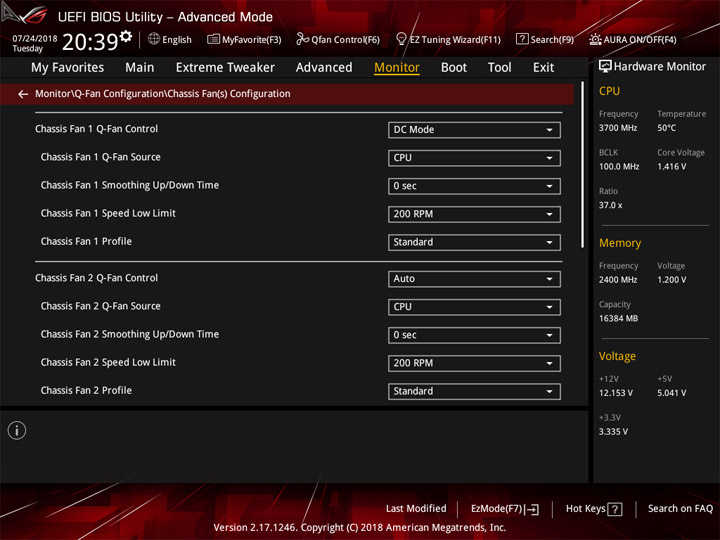Click Ratio value 37.0 x

point(610,205)
